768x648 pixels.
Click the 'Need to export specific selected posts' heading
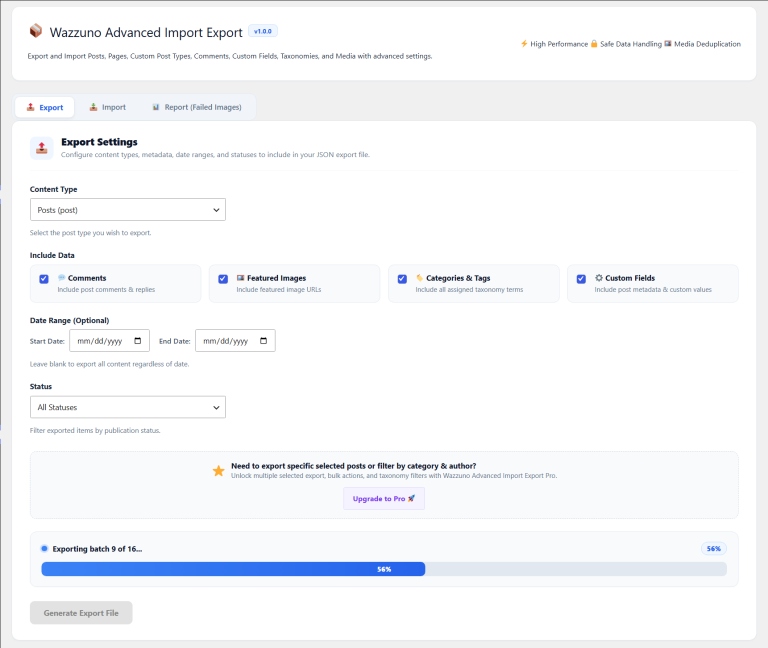click(x=354, y=466)
